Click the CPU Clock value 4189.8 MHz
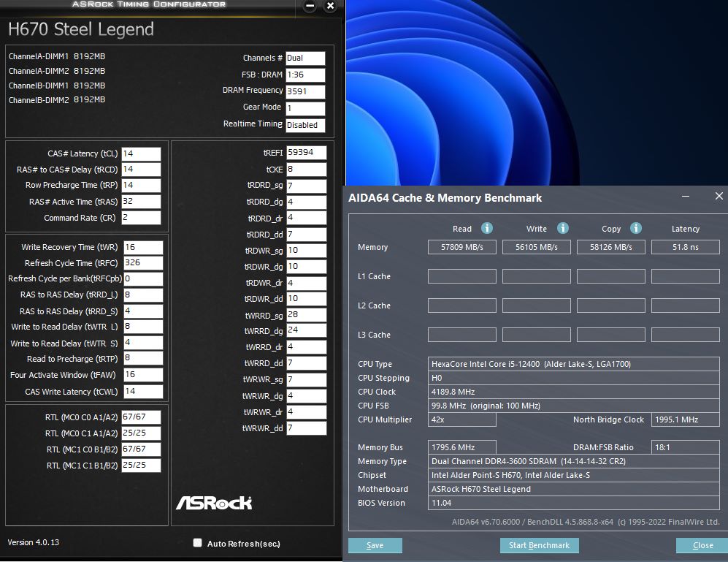The height and width of the screenshot is (562, 728). coord(574,392)
